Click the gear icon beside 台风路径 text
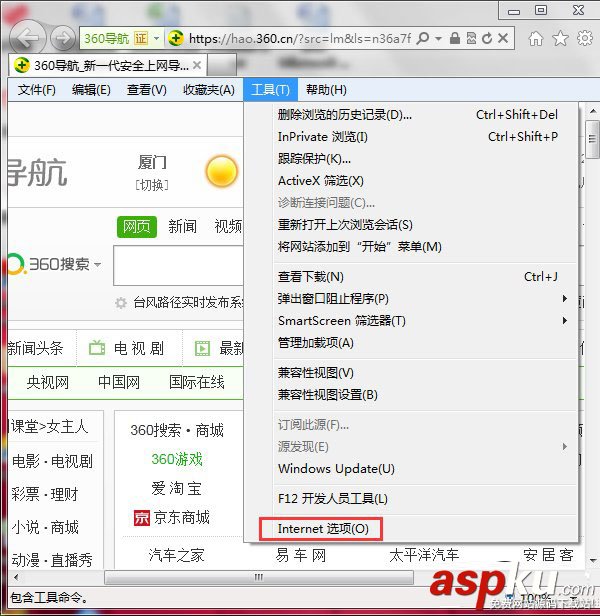Screen dimensions: 600x616 [121, 303]
